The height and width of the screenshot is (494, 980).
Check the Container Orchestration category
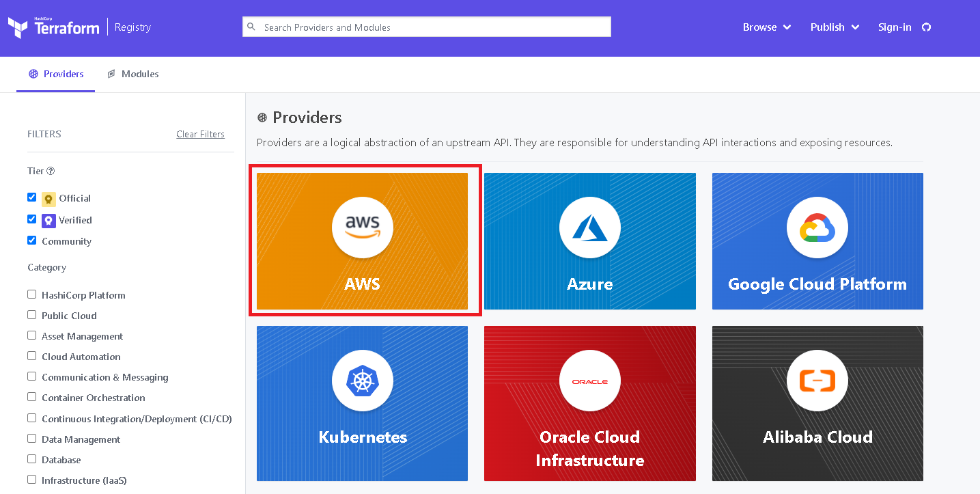click(x=31, y=397)
